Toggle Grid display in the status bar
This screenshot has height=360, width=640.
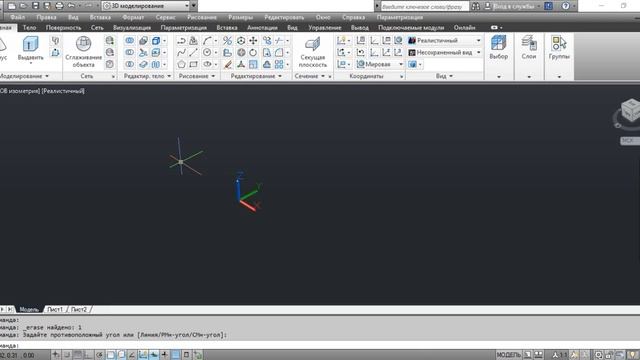78,355
